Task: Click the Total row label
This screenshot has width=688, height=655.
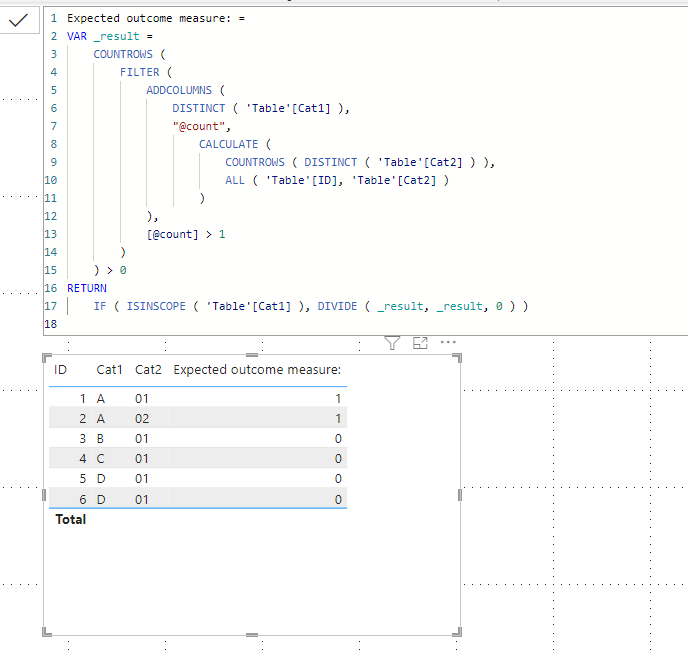Action: [70, 519]
